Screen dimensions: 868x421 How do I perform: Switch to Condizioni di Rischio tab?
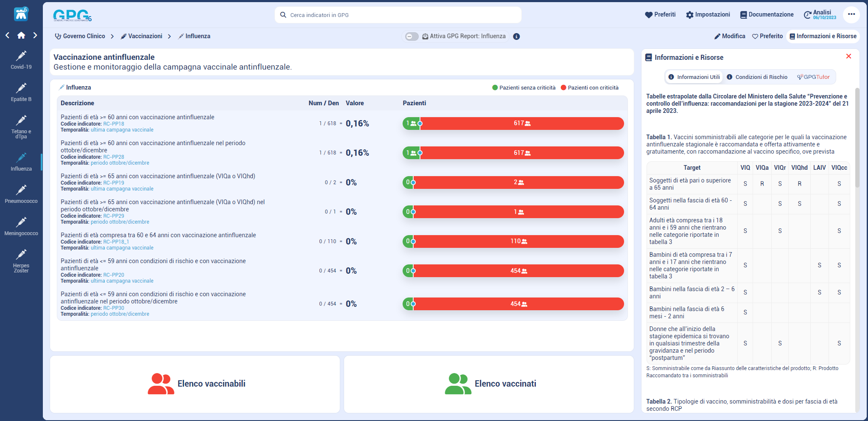click(x=757, y=77)
